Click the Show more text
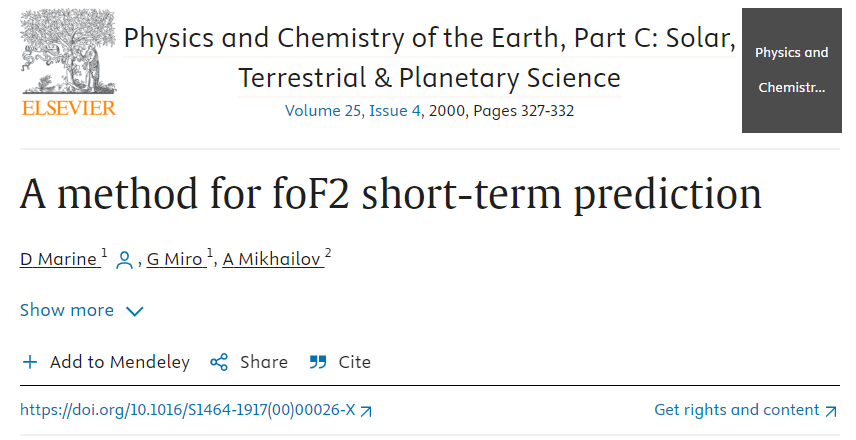Viewport: 856px width, 440px height. pos(67,310)
